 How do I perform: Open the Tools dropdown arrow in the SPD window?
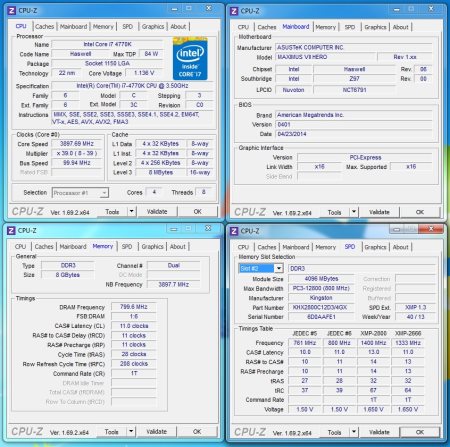click(x=354, y=432)
